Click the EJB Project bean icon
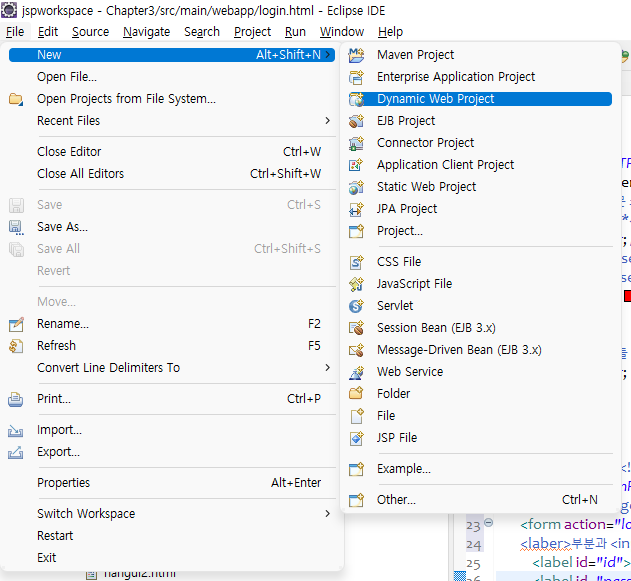This screenshot has width=631, height=581. tap(356, 121)
